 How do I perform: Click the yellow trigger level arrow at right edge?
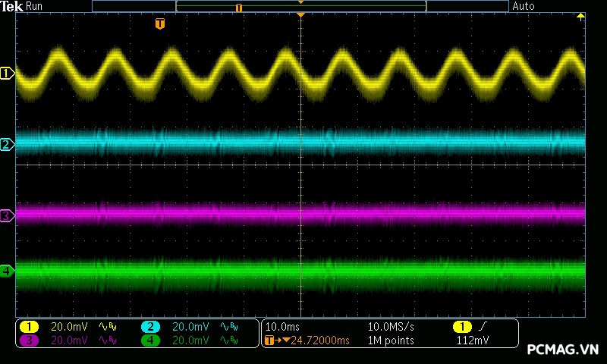(x=581, y=17)
